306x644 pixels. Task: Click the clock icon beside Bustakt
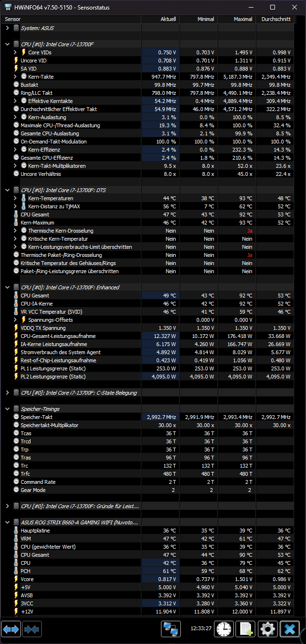(17, 85)
